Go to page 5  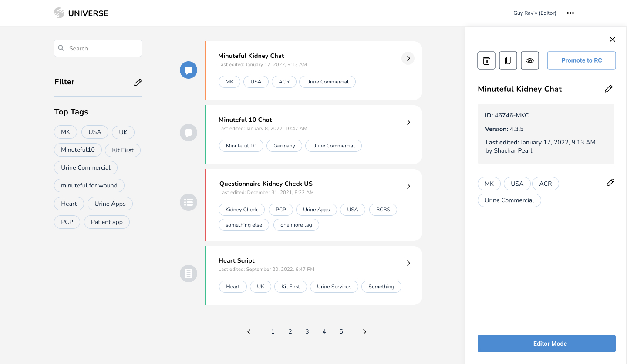click(341, 331)
